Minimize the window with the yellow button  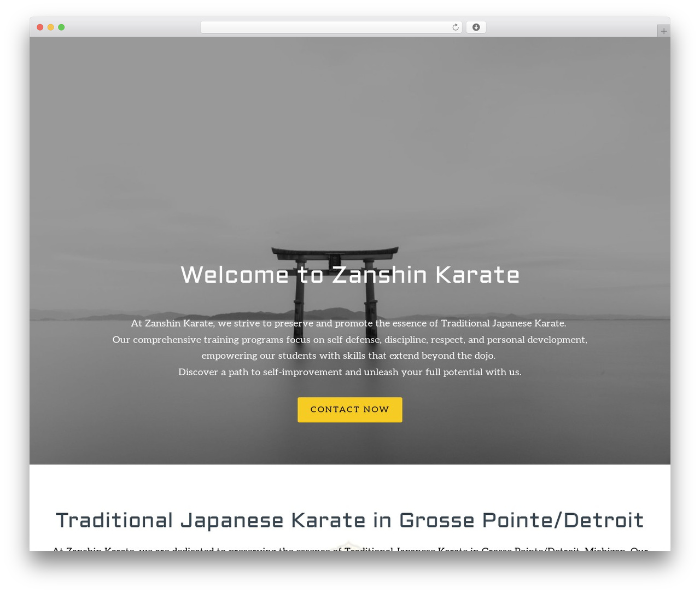[50, 27]
